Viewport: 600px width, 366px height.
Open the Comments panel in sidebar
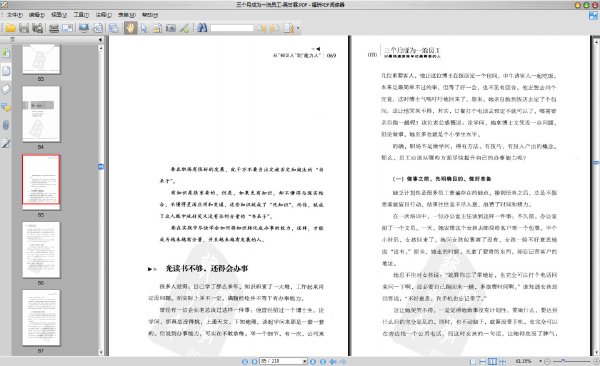(x=6, y=107)
